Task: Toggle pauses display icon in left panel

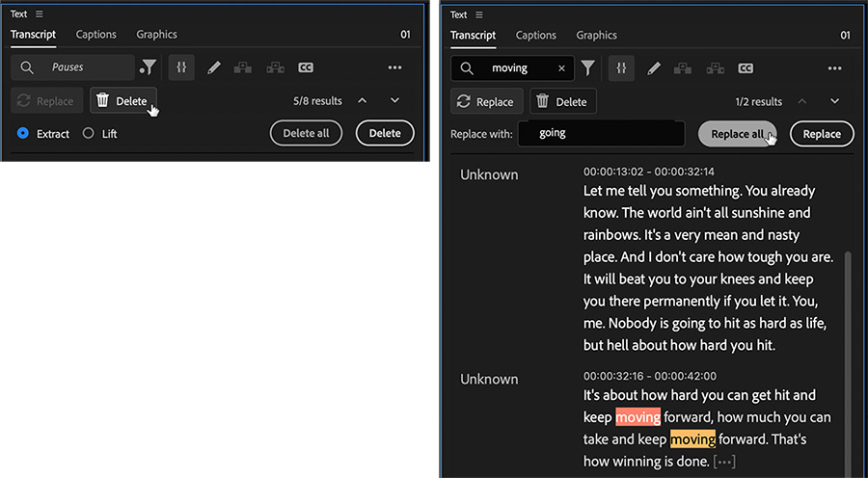Action: [181, 67]
